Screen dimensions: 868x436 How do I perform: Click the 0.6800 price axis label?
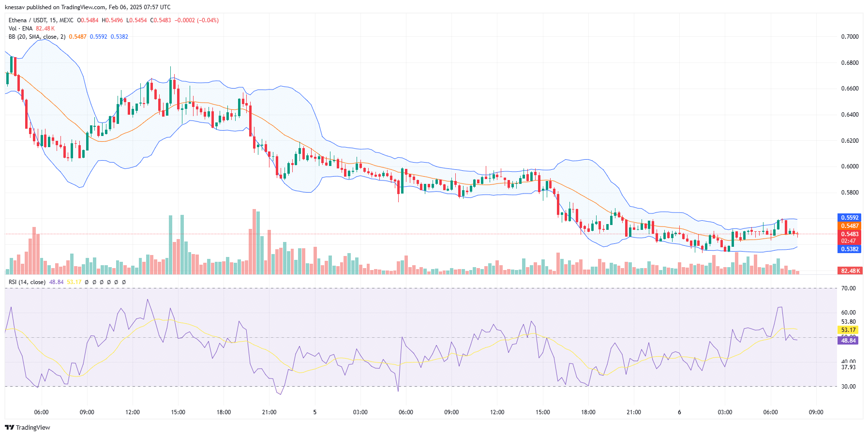(850, 63)
